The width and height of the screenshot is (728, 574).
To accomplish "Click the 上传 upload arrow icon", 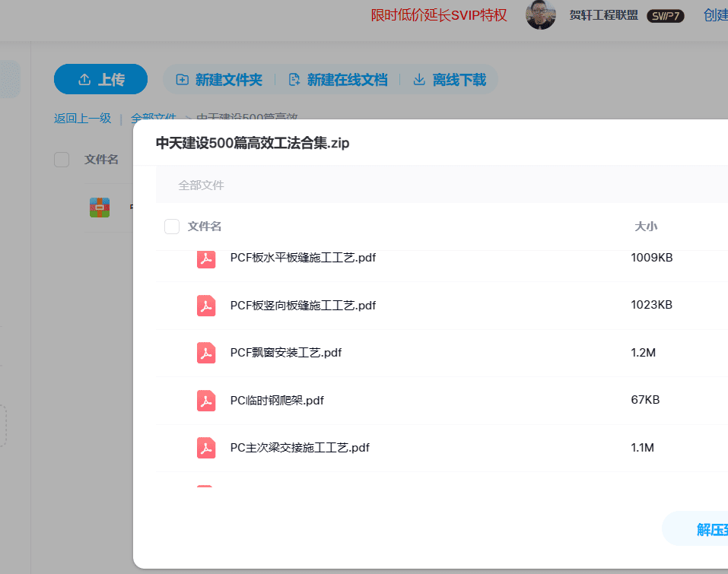I will coord(84,80).
